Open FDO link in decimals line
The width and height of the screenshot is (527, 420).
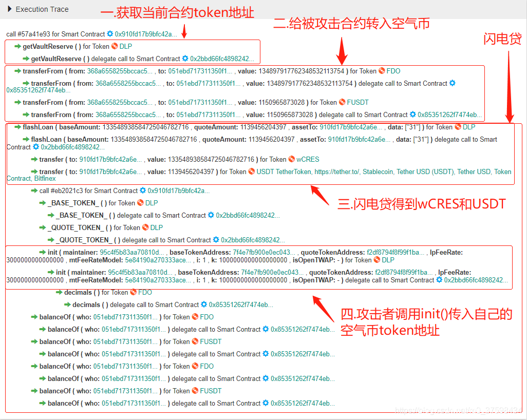tap(145, 292)
